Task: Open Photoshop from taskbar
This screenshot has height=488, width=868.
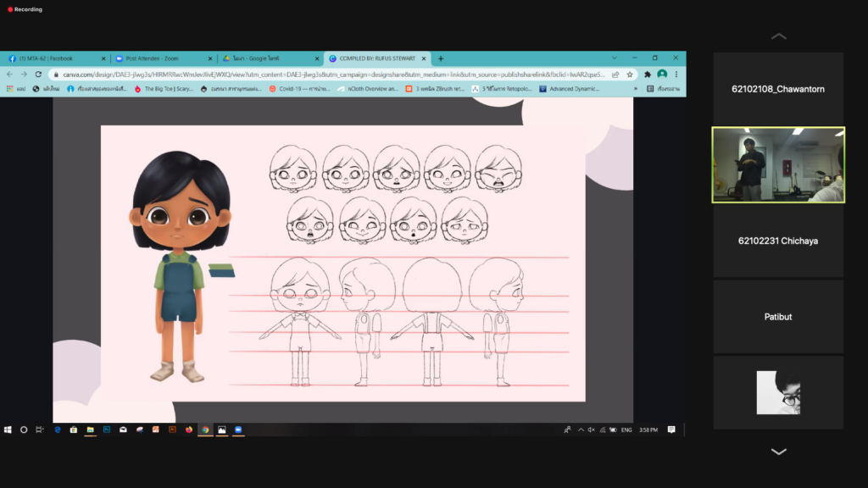Action: tap(107, 430)
